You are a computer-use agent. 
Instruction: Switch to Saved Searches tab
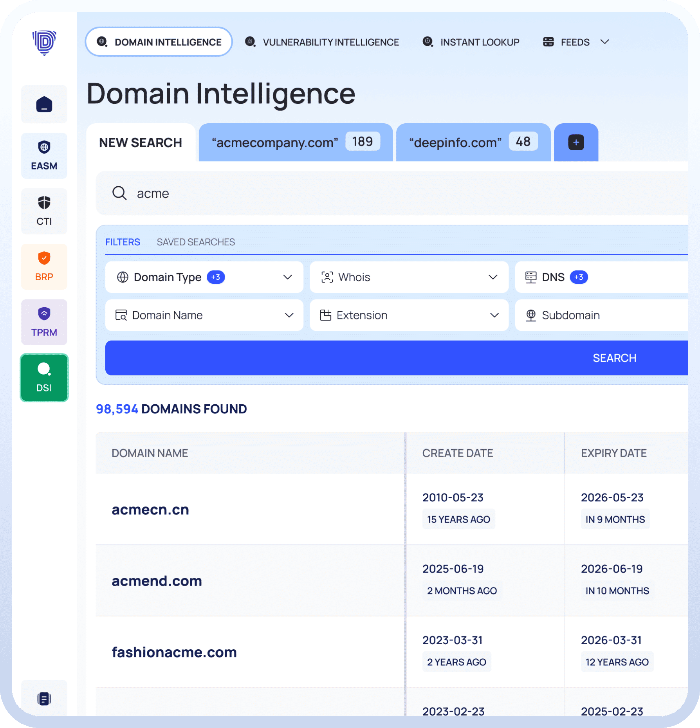click(196, 242)
